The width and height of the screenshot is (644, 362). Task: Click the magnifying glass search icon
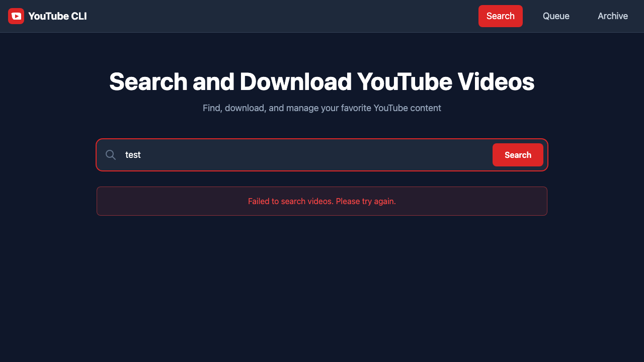tap(111, 155)
